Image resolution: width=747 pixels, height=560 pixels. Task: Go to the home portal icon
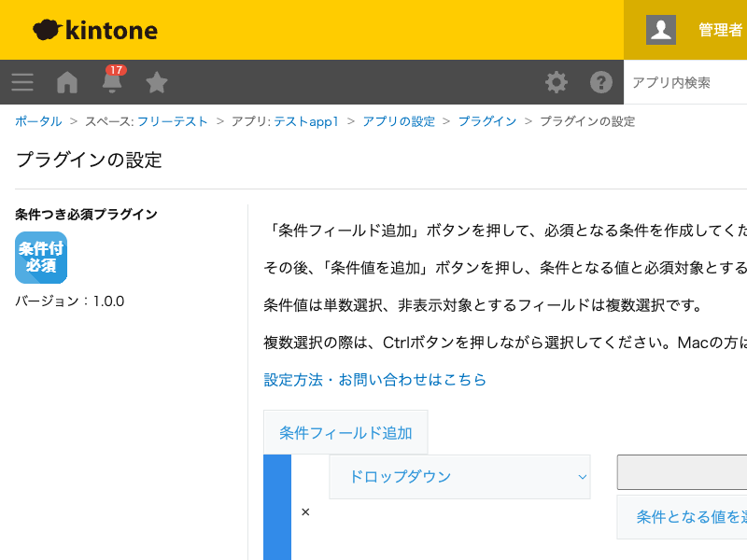coord(67,82)
